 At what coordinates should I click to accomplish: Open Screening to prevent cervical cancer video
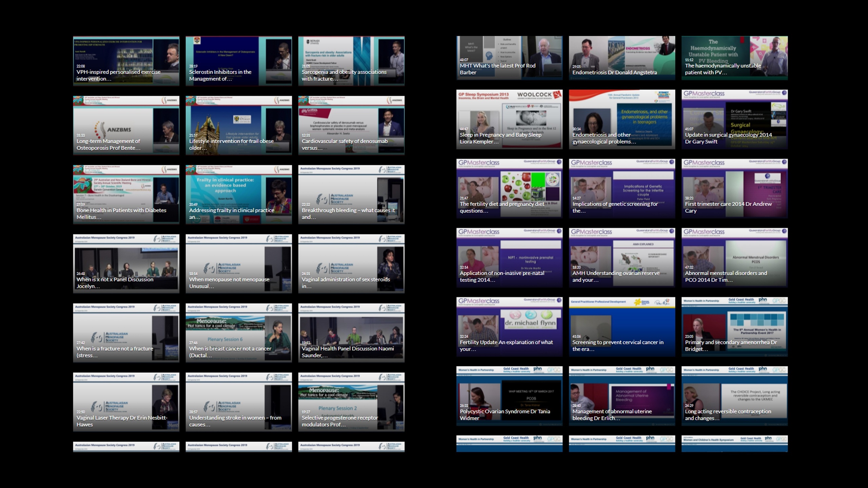[622, 327]
